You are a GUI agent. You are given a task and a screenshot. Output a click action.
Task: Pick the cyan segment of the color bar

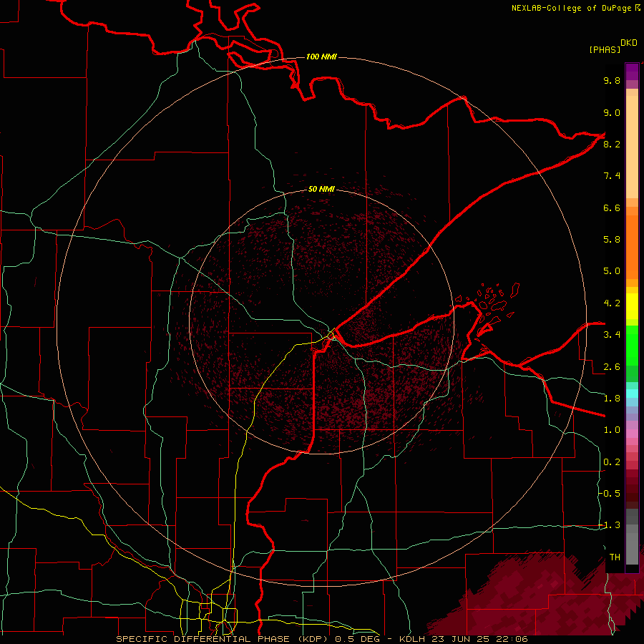(x=632, y=394)
